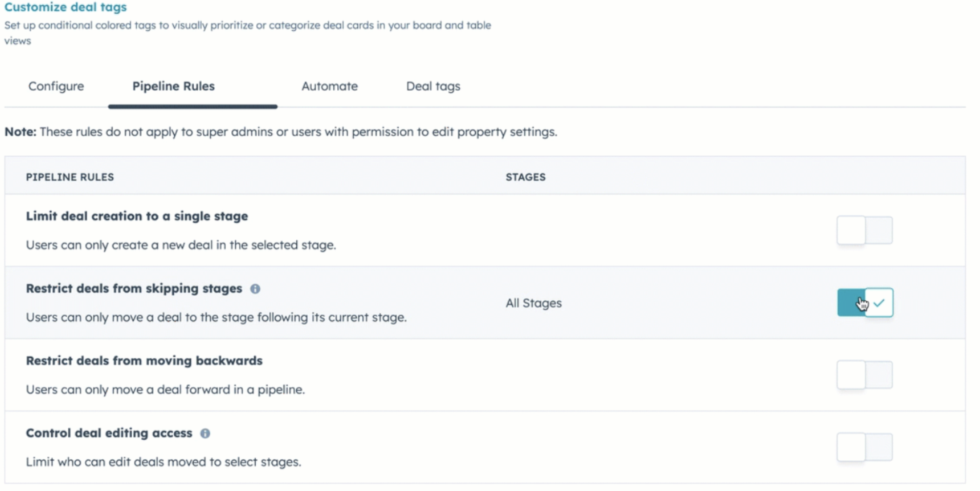Select the Pipeline Rules tab
Image resolution: width=980 pixels, height=491 pixels.
(x=174, y=86)
